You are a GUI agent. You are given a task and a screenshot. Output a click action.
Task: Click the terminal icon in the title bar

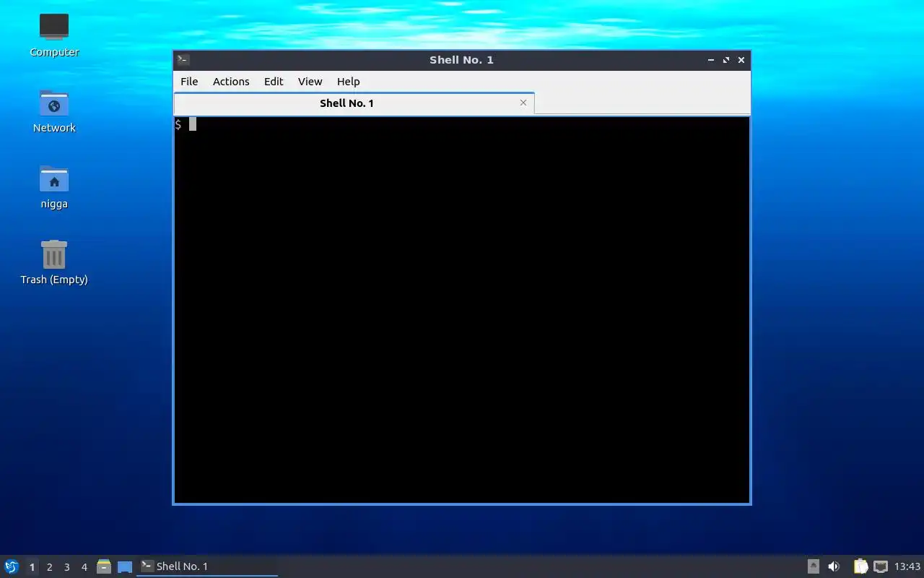(183, 60)
